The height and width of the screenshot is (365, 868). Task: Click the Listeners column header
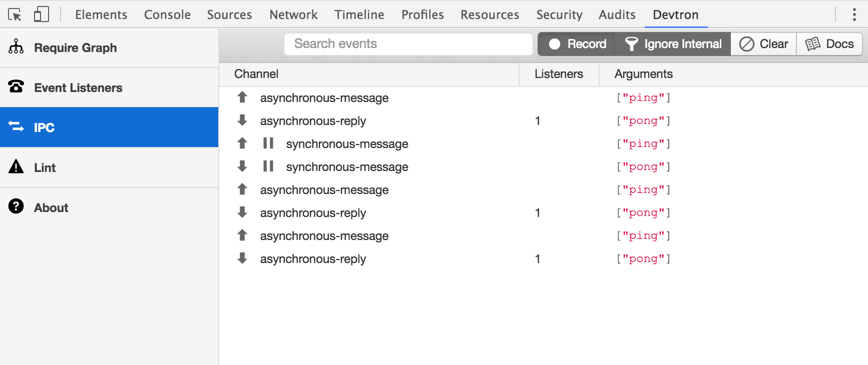click(559, 74)
